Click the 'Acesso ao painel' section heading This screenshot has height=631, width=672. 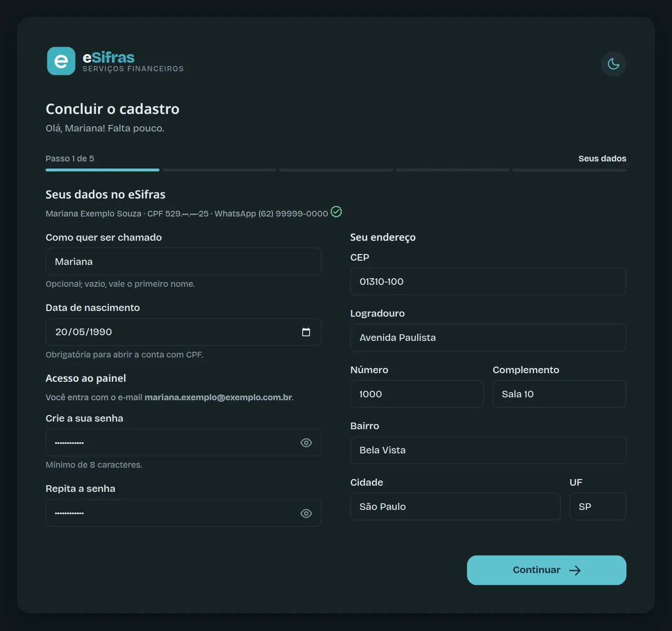pyautogui.click(x=86, y=378)
